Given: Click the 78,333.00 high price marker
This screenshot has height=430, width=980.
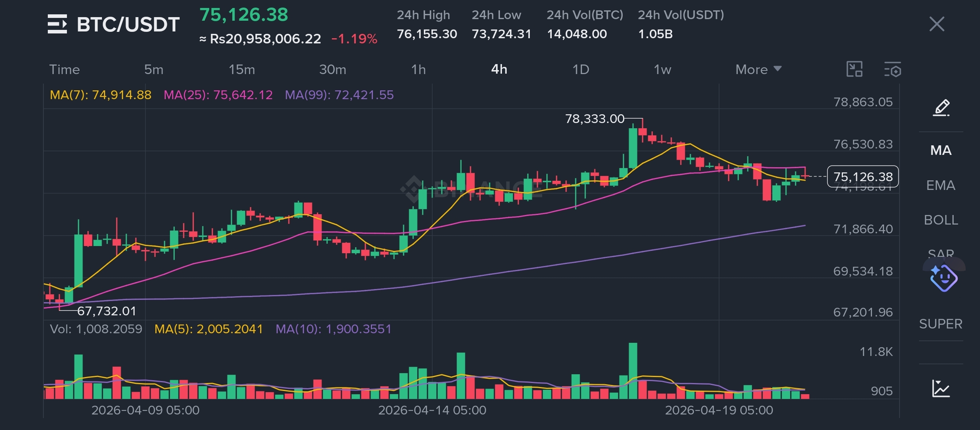Looking at the screenshot, I should click(x=594, y=119).
